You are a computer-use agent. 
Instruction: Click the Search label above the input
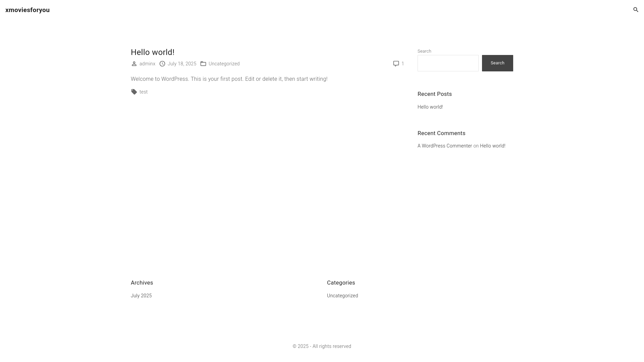pos(424,51)
